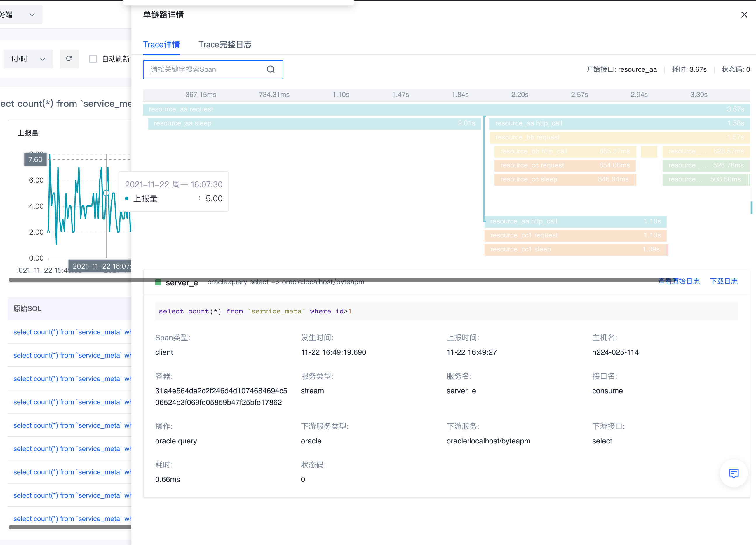Click 下载日志 link
756x545 pixels.
(x=724, y=281)
